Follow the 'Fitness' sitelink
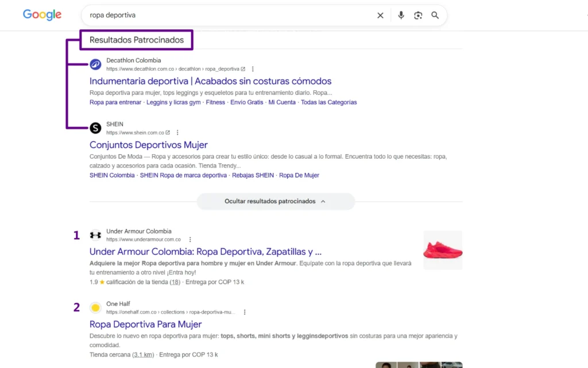 (215, 102)
